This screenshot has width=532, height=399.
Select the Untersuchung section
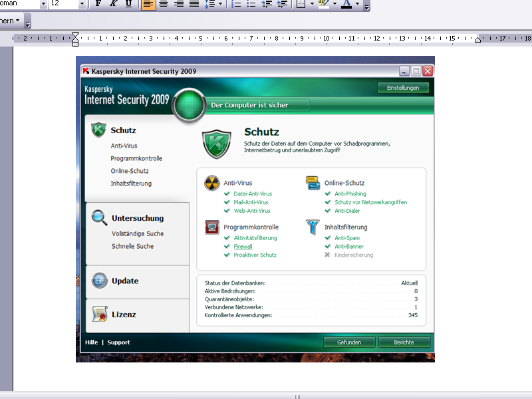[138, 218]
